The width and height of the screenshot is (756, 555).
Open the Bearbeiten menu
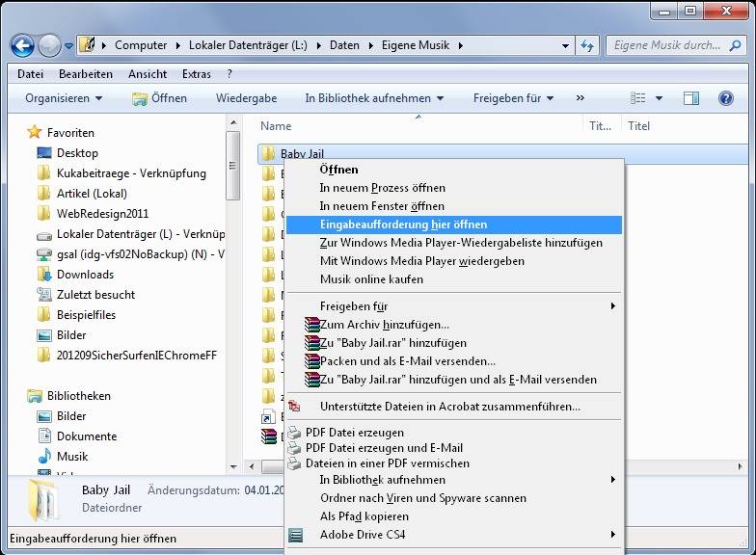[85, 74]
